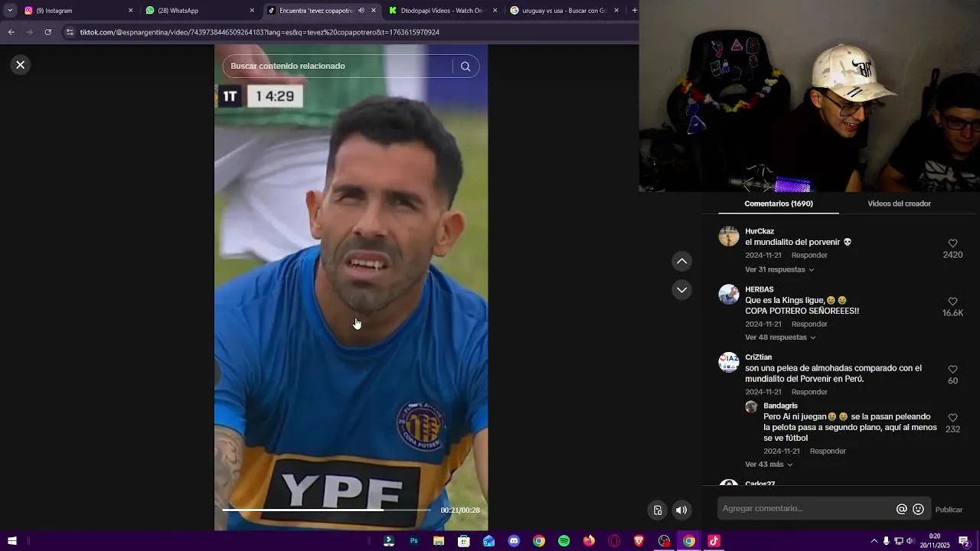This screenshot has height=551, width=980.
Task: Show hidden system tray icons chevron
Action: pos(874,541)
